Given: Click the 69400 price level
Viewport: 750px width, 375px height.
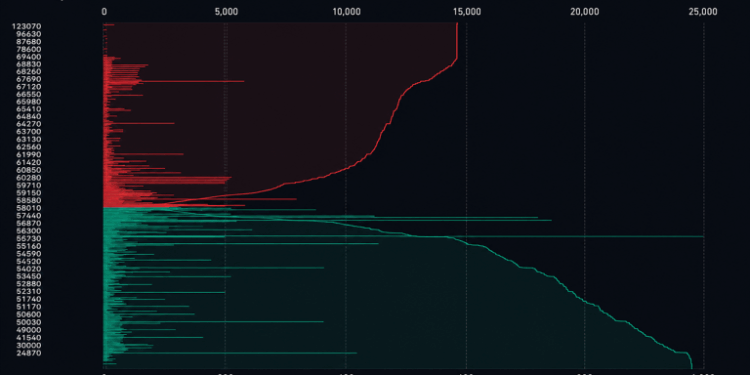Looking at the screenshot, I should (28, 57).
